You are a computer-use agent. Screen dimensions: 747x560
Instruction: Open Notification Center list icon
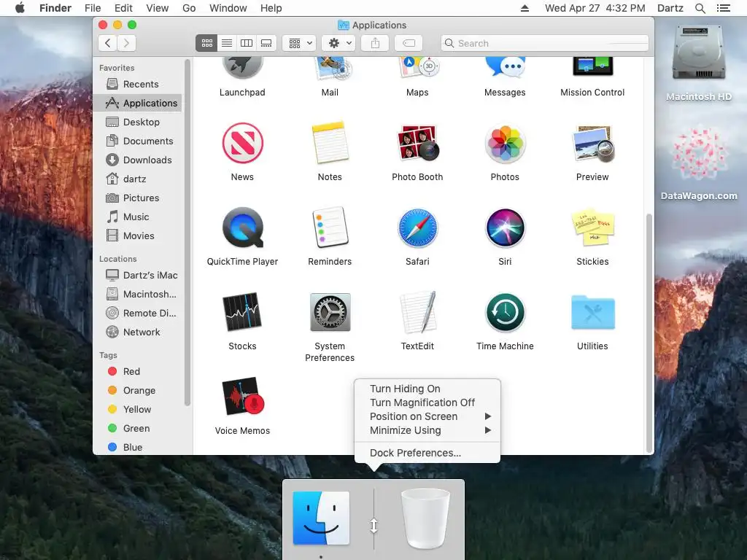tap(723, 8)
